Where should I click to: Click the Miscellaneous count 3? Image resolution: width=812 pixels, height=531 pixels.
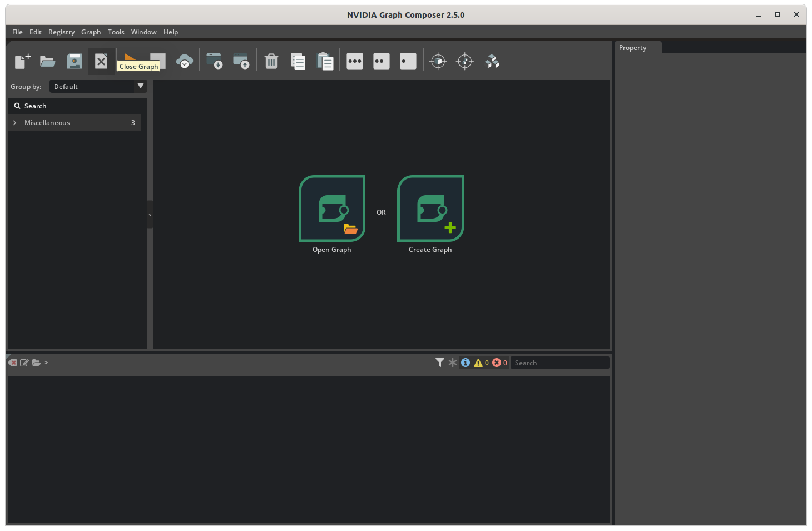pos(133,123)
